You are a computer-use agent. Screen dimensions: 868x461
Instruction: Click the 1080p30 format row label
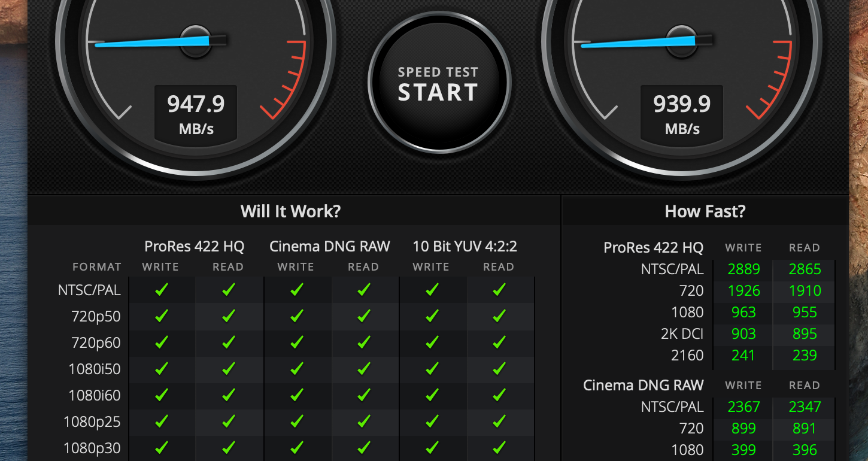92,448
